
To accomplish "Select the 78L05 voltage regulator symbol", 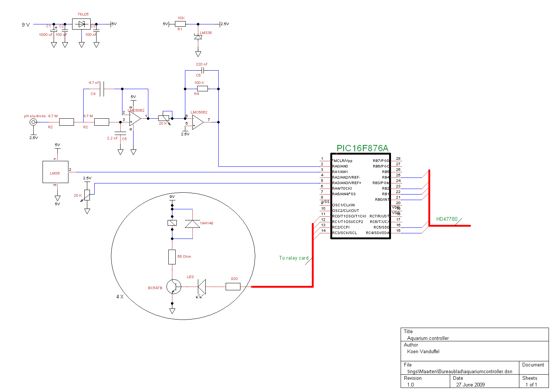I will (81, 24).
